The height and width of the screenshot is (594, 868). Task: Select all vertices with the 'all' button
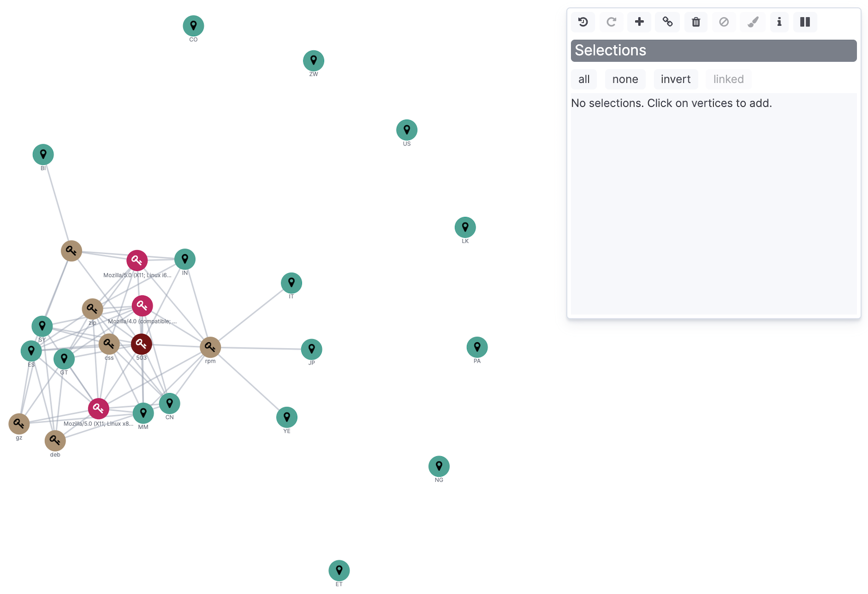tap(584, 79)
